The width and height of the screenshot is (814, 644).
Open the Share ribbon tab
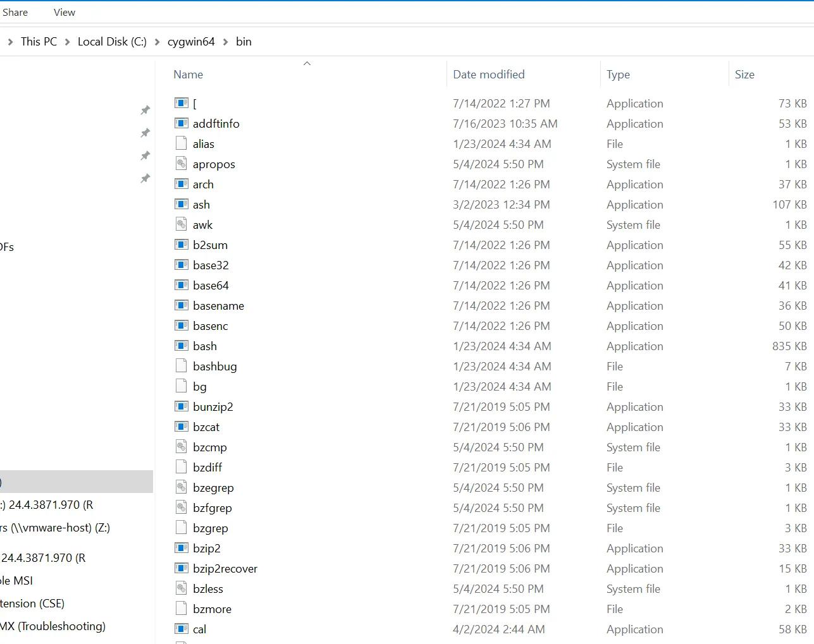pyautogui.click(x=15, y=11)
